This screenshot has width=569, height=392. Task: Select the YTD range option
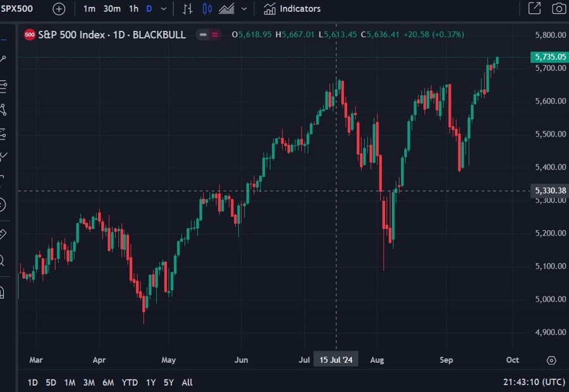tap(130, 383)
